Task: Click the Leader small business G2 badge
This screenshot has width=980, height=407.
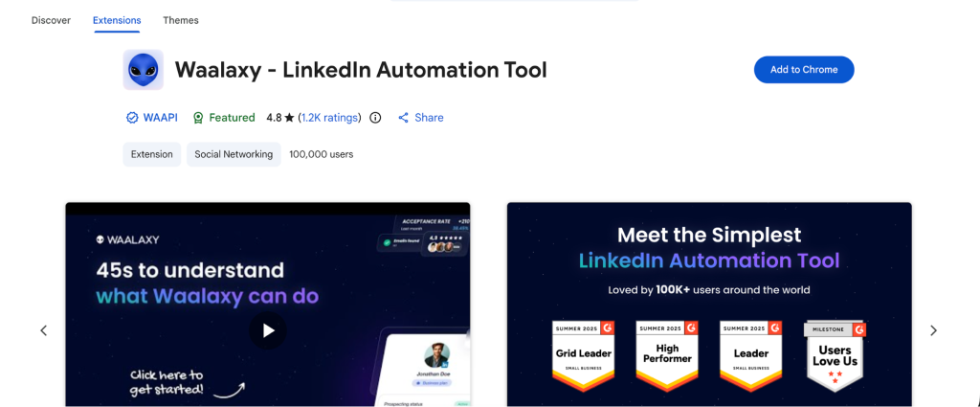Action: tap(750, 356)
